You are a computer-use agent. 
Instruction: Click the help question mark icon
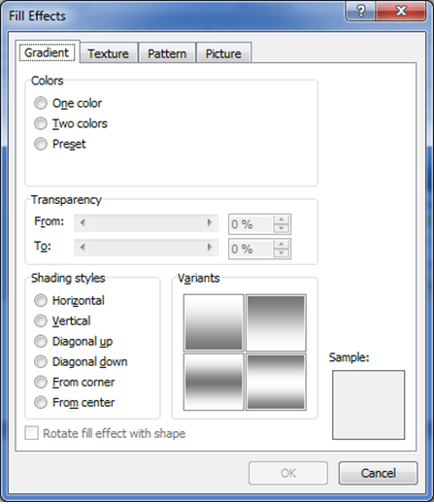[x=360, y=12]
